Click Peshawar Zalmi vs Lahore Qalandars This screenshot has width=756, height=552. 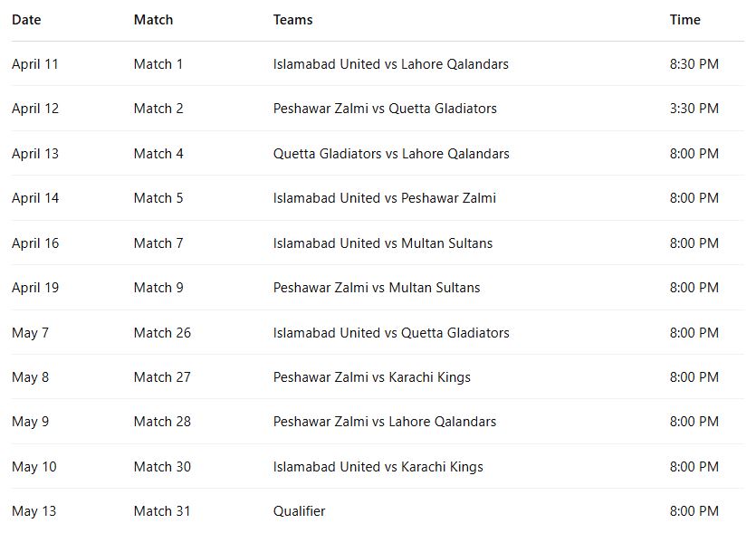(384, 422)
